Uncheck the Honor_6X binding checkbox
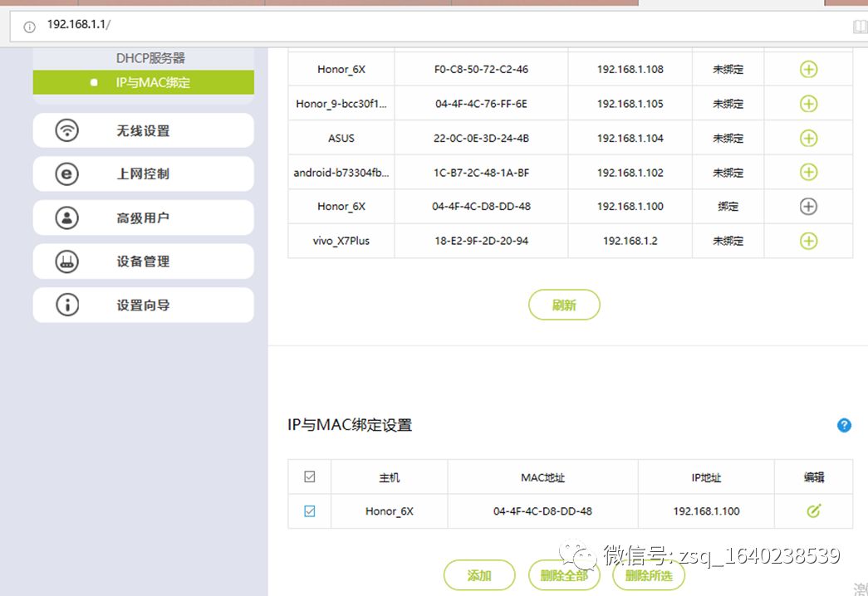868x596 pixels. (309, 511)
